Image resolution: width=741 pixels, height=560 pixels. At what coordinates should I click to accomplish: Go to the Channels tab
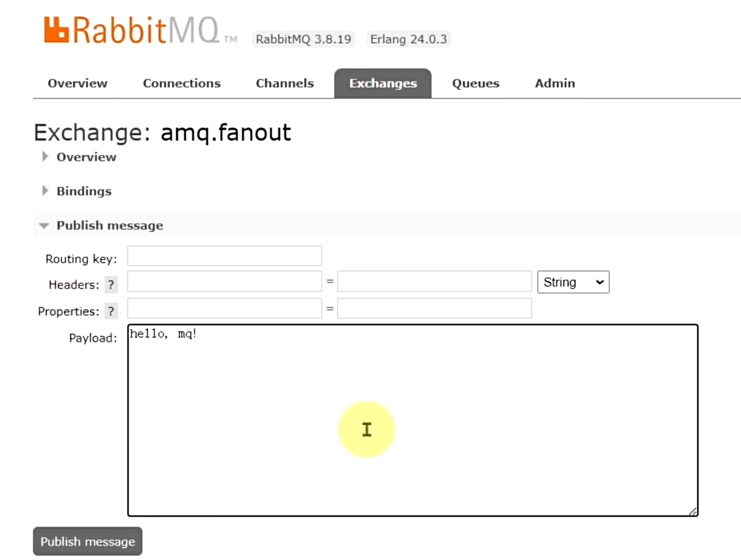click(285, 83)
